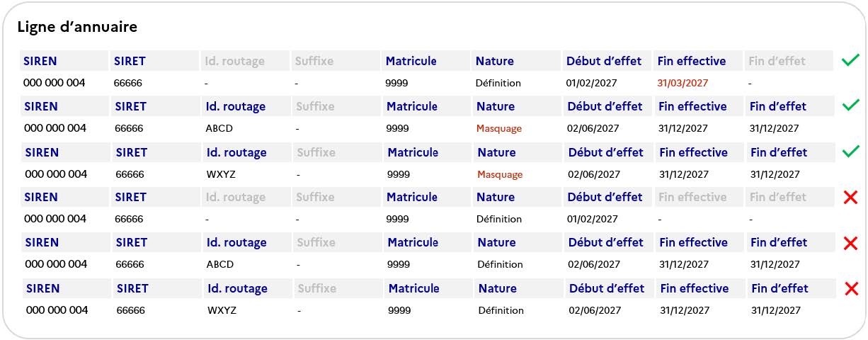Click SIREN 000 000 004 in the WXYZ Définition row
Viewport: 868px width, 340px height.
click(57, 310)
